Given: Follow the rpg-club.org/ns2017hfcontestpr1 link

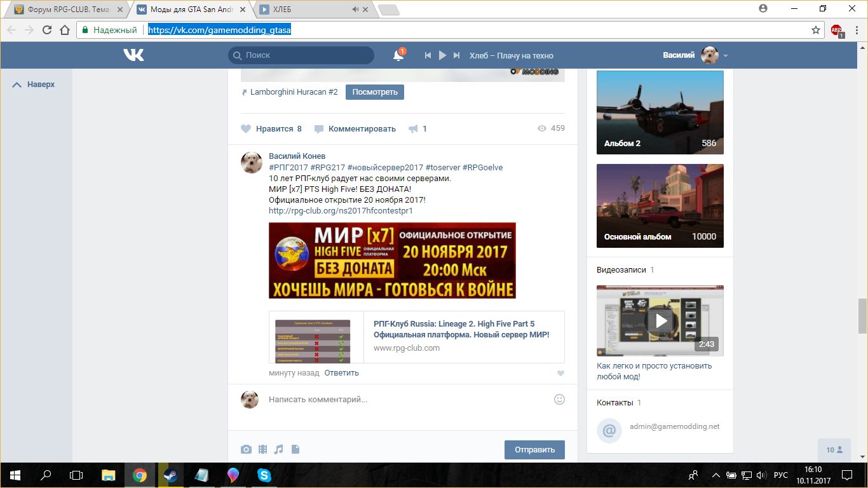Looking at the screenshot, I should coord(341,210).
